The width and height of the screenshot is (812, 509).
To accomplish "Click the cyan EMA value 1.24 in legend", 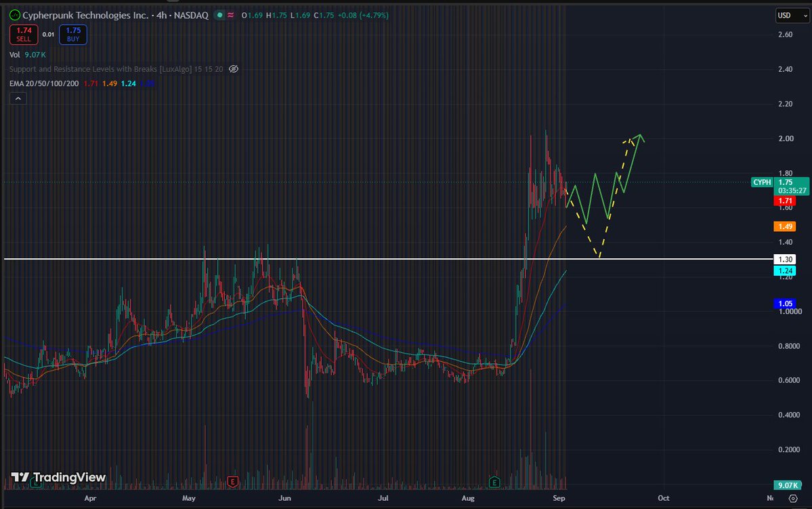I will 129,83.
